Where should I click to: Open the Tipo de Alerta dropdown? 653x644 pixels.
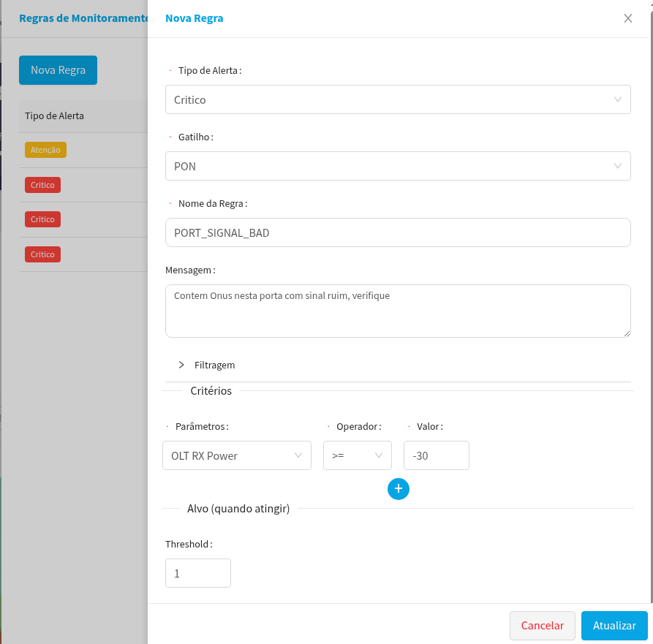pos(398,99)
